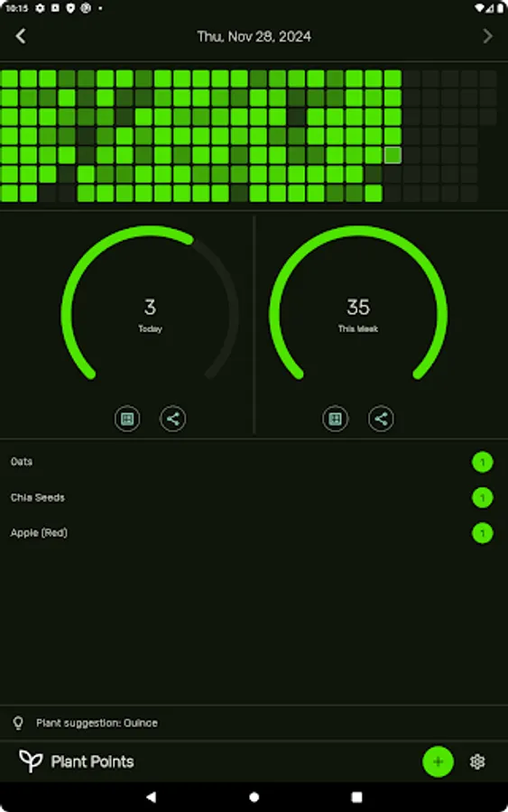
Task: Open the date Thu, Nov 28, 2024
Action: pos(254,37)
